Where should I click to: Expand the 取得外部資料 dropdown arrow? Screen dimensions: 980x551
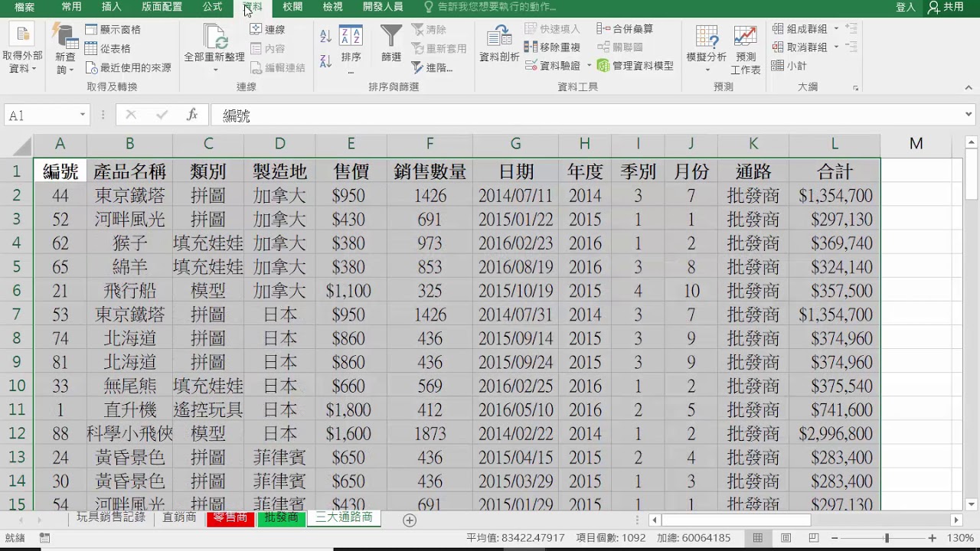pos(34,69)
